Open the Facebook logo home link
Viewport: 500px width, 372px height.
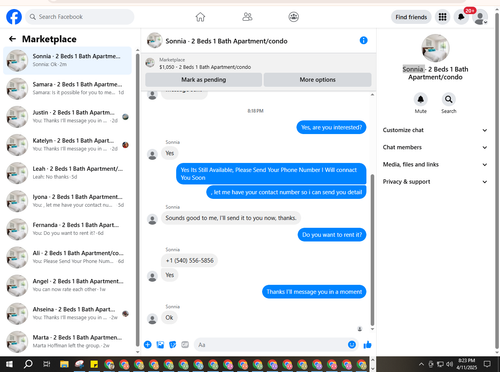(x=14, y=17)
